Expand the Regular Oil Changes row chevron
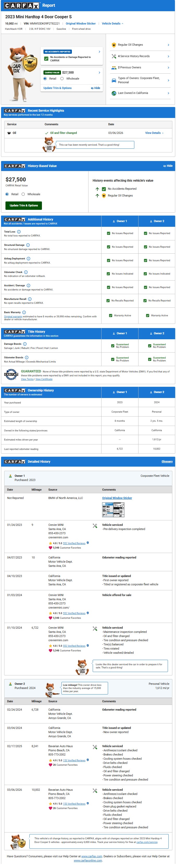The height and width of the screenshot is (868, 176). 169,45
